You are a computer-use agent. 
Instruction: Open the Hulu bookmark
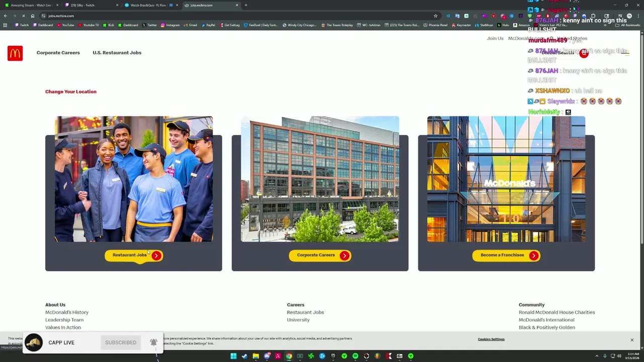click(x=503, y=25)
